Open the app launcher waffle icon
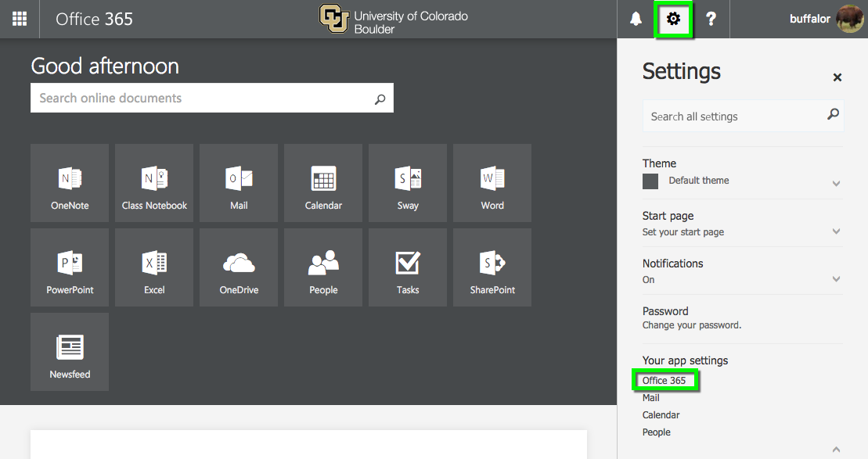 [x=20, y=19]
